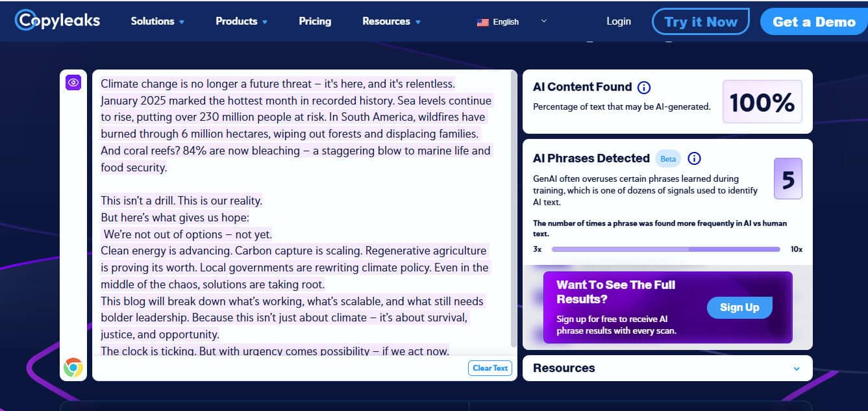Click the Chrome extension icon
The image size is (868, 411).
click(x=73, y=367)
